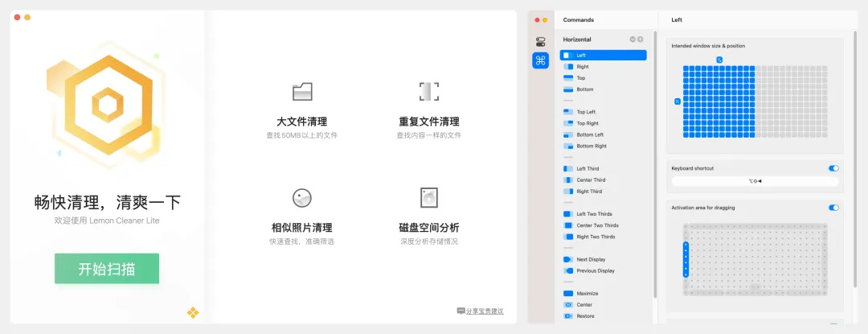
Task: Open the Horizontal group options chevron
Action: (x=633, y=39)
